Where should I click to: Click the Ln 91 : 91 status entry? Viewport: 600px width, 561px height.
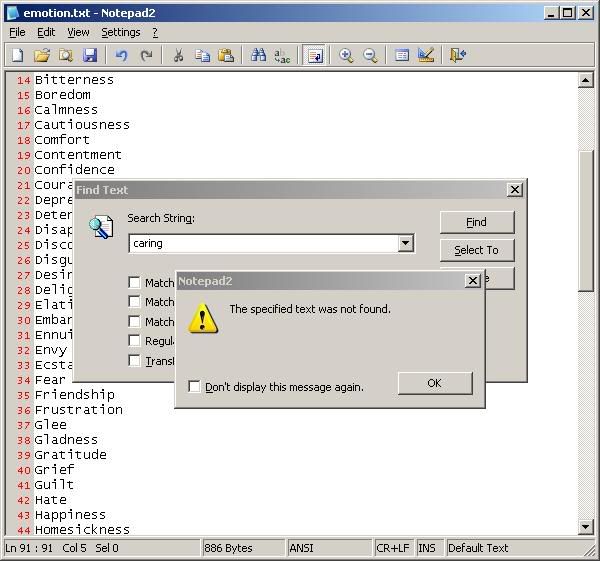point(29,548)
